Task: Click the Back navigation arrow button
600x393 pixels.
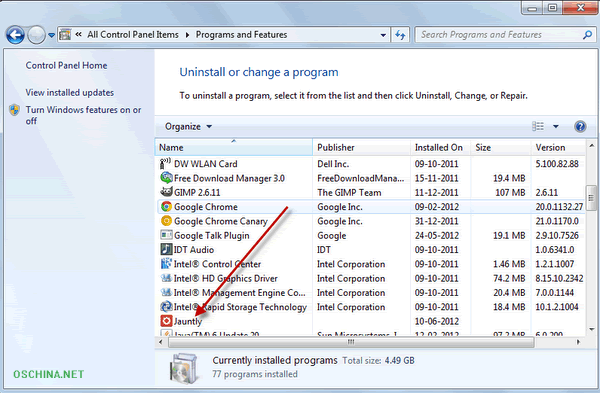Action: [x=15, y=35]
